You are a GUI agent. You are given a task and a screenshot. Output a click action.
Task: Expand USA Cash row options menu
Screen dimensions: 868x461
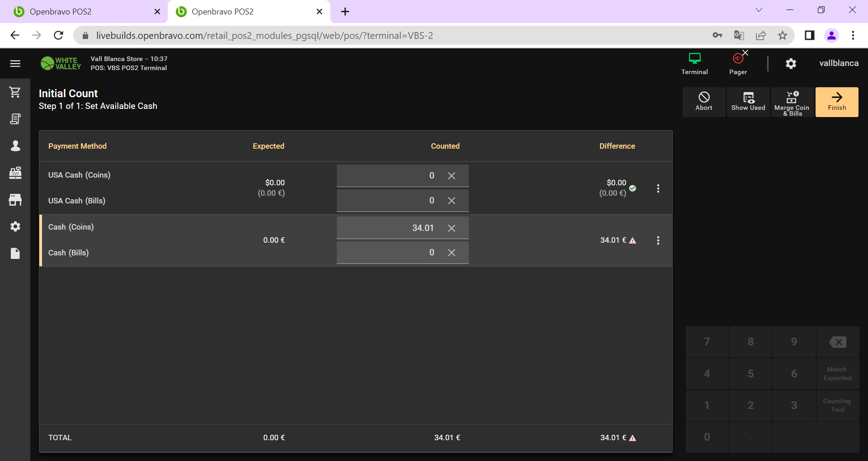pos(658,188)
